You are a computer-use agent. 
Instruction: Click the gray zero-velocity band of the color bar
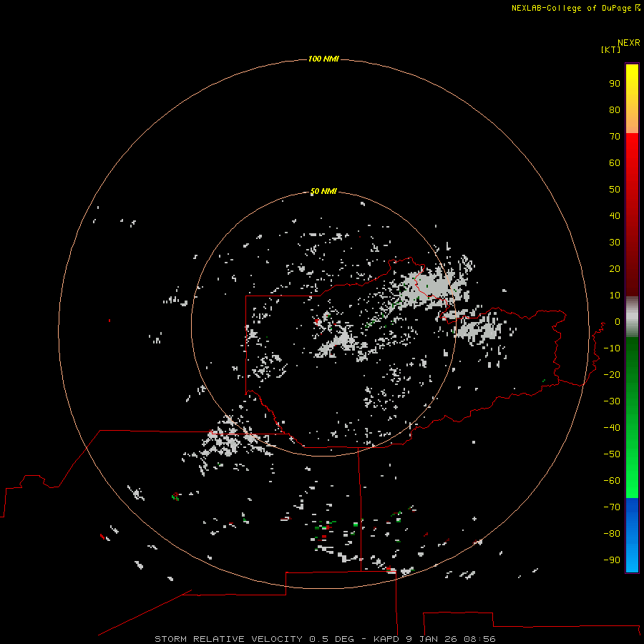coord(632,317)
